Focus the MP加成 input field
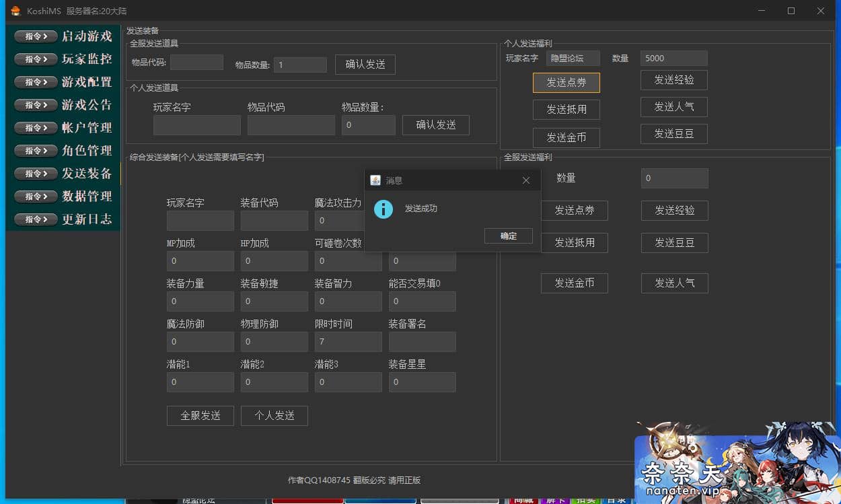Viewport: 841px width, 504px height. tap(200, 261)
